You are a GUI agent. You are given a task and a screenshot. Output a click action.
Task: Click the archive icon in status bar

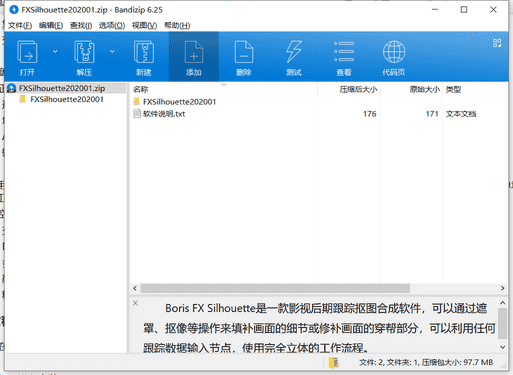(x=334, y=362)
